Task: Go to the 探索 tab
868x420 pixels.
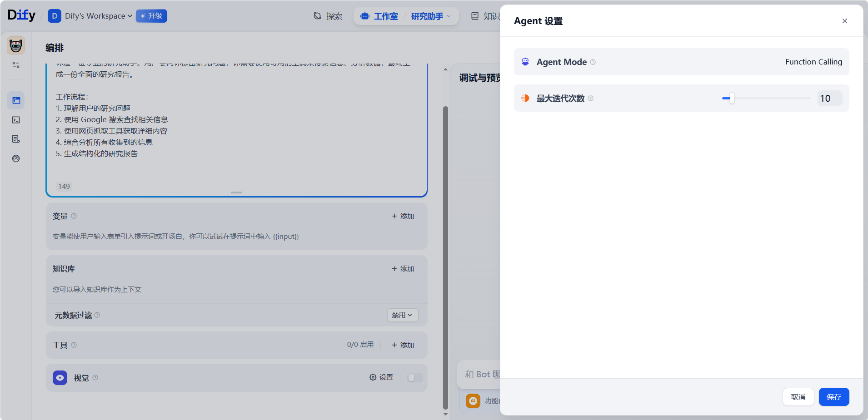Action: [x=328, y=16]
